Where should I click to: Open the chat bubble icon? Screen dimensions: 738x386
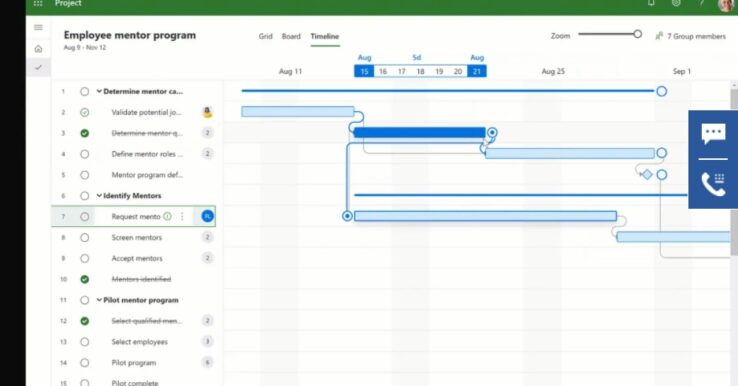point(713,134)
